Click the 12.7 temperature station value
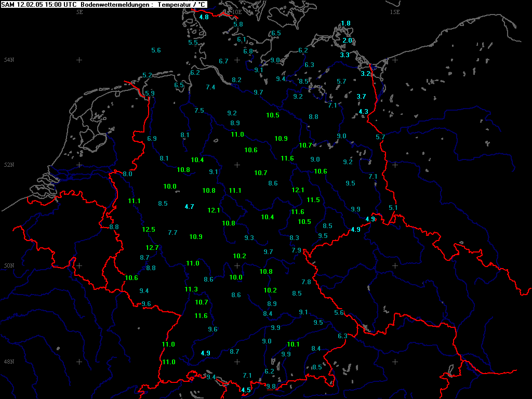 click(152, 247)
